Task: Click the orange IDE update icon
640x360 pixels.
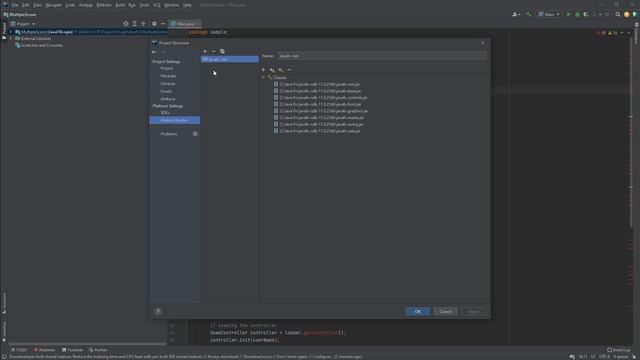Action: coord(627,14)
